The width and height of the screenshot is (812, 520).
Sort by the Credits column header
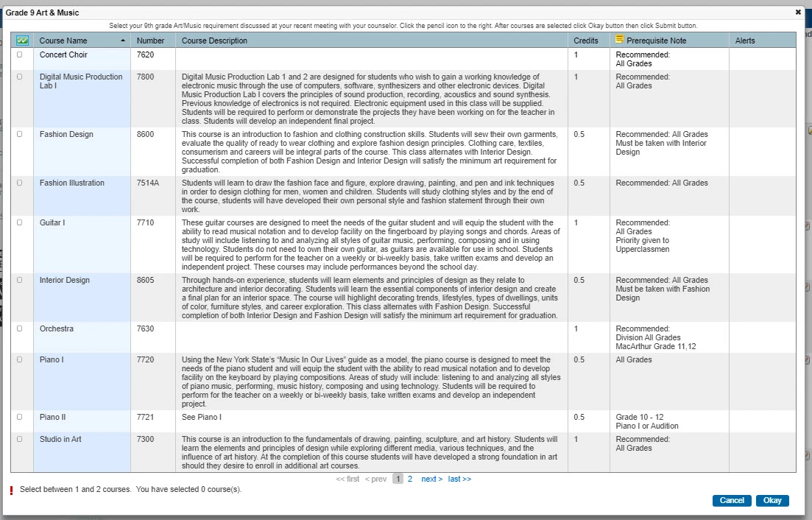tap(586, 41)
